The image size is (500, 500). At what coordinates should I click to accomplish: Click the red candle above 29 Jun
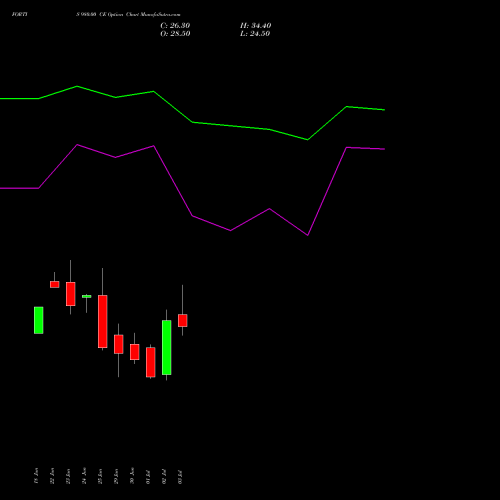(119, 344)
